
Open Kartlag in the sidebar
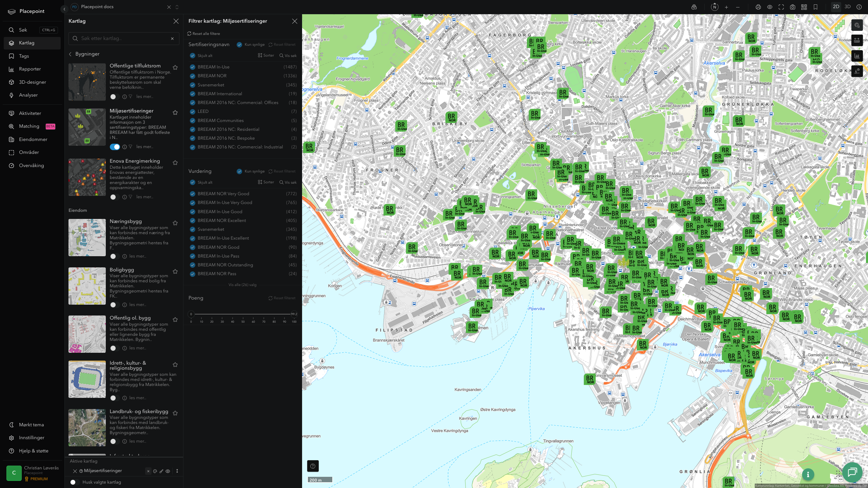pos(32,43)
